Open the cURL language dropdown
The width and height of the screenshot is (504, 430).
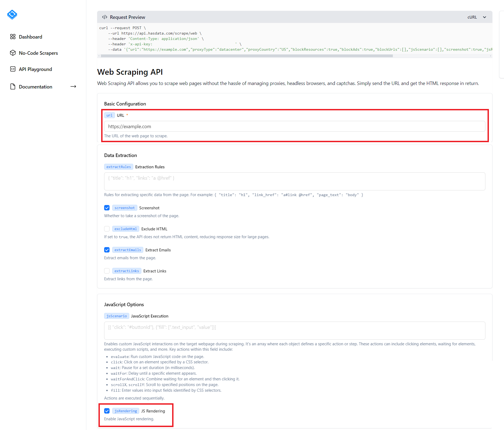coord(477,17)
